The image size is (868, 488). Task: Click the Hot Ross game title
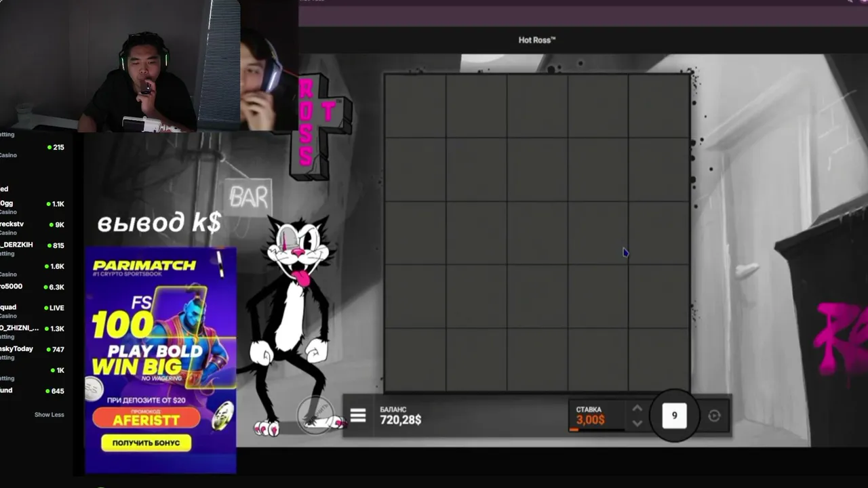tap(537, 40)
